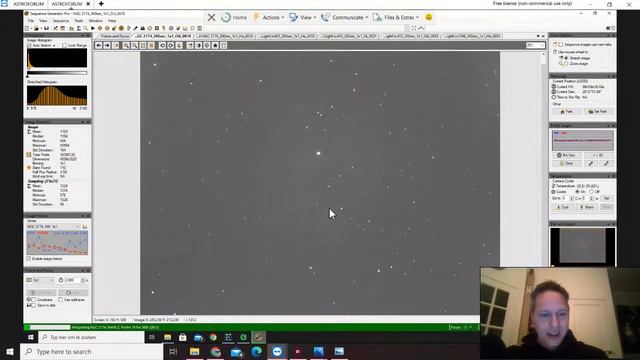Go to next image with right arrow icon
The width and height of the screenshot is (640, 360).
coord(107,45)
